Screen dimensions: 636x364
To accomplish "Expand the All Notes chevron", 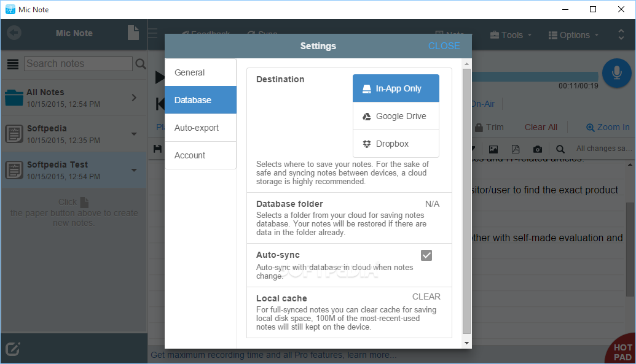I will pyautogui.click(x=134, y=98).
